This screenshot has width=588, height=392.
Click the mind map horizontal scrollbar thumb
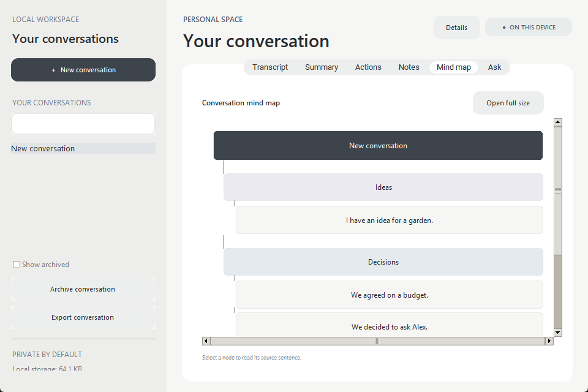click(378, 341)
